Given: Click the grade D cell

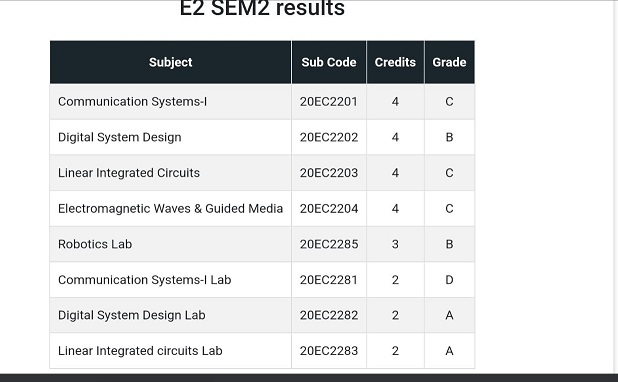Looking at the screenshot, I should [449, 280].
